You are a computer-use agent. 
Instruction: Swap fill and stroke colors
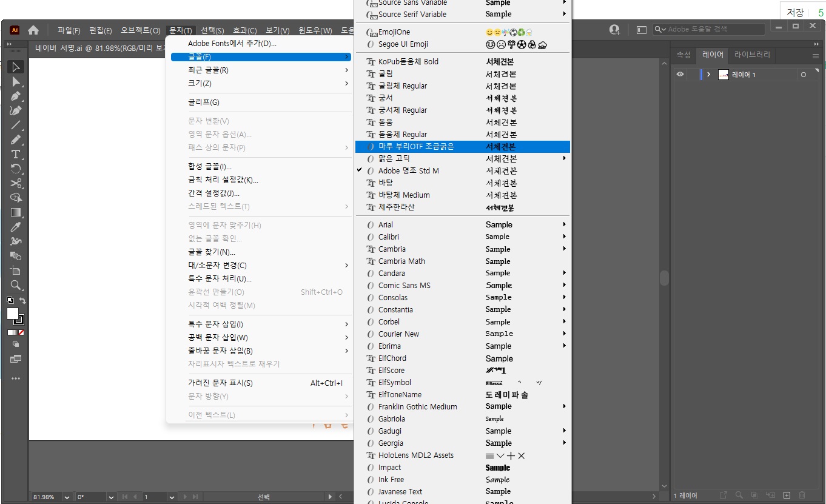22,300
